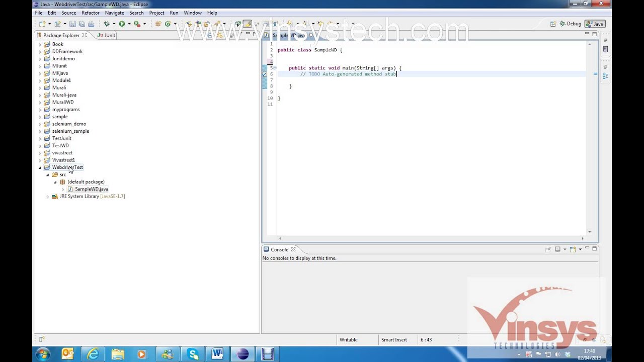Click Display Selected Console icon
The width and height of the screenshot is (644, 362).
557,249
